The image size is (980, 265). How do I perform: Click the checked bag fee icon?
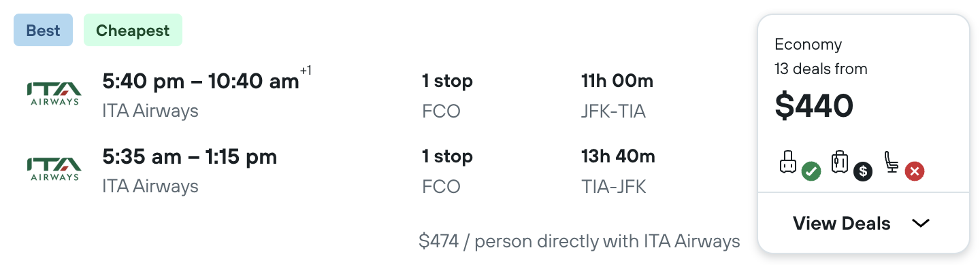pos(840,162)
